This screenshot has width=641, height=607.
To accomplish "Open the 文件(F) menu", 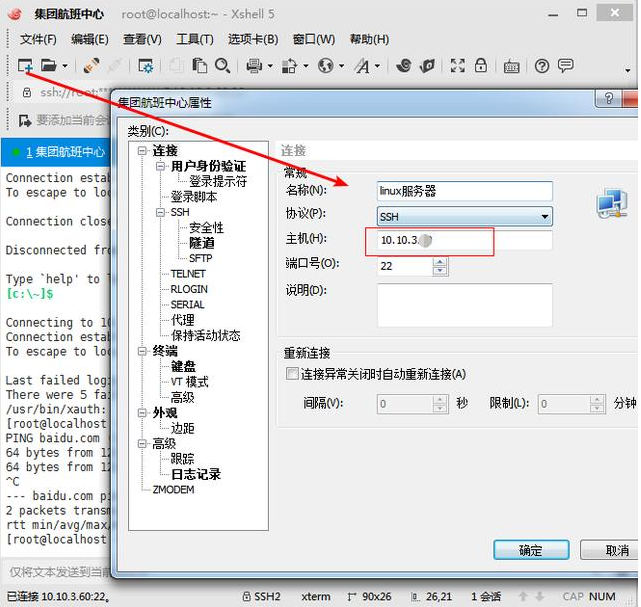I will [x=38, y=39].
